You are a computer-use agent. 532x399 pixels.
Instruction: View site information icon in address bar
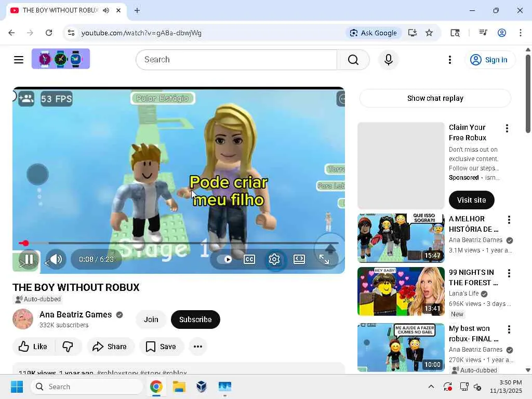71,33
